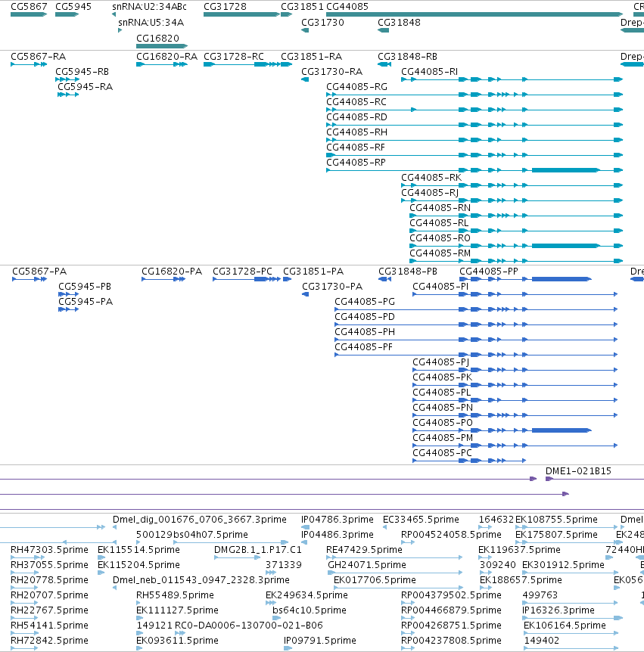Open the CG44085-RD transcript label
This screenshot has width=644, height=652.
pyautogui.click(x=356, y=117)
